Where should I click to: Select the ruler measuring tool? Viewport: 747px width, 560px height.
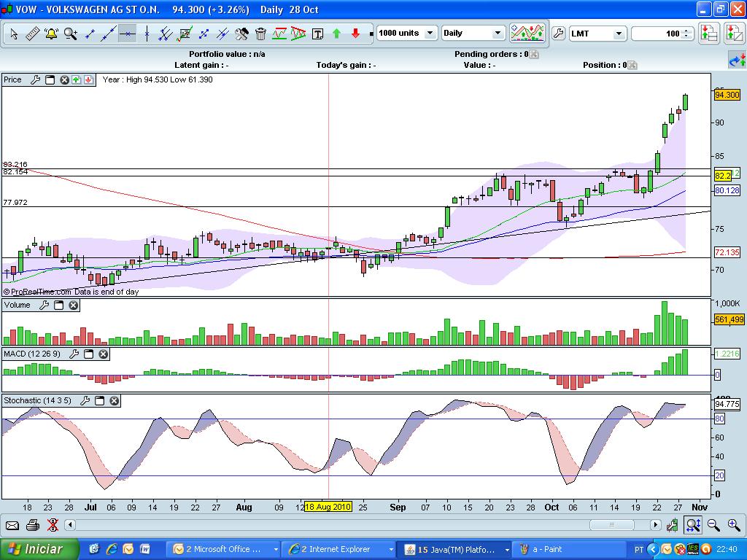click(32, 34)
